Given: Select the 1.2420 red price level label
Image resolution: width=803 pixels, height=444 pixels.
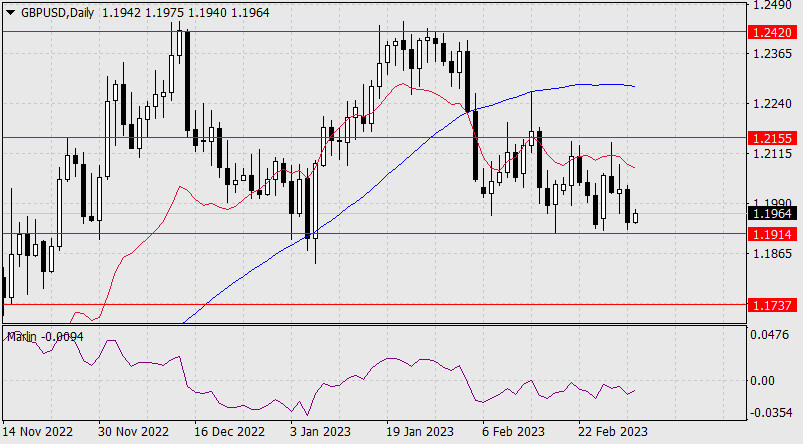Looking at the screenshot, I should pos(772,32).
